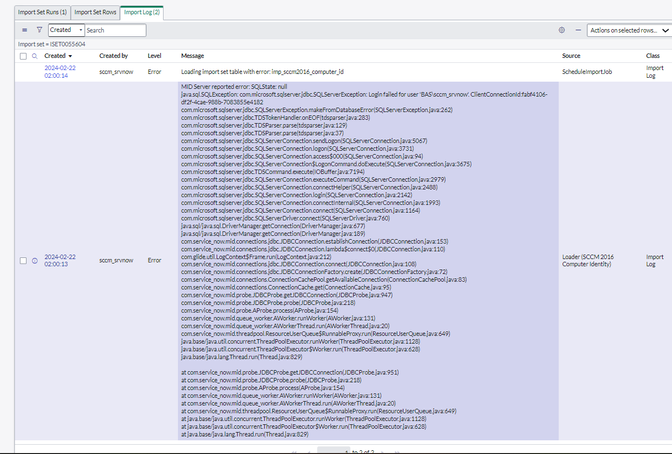Screen dimensions: 672x454
Task: Toggle the filter funnel icon
Action: click(39, 30)
